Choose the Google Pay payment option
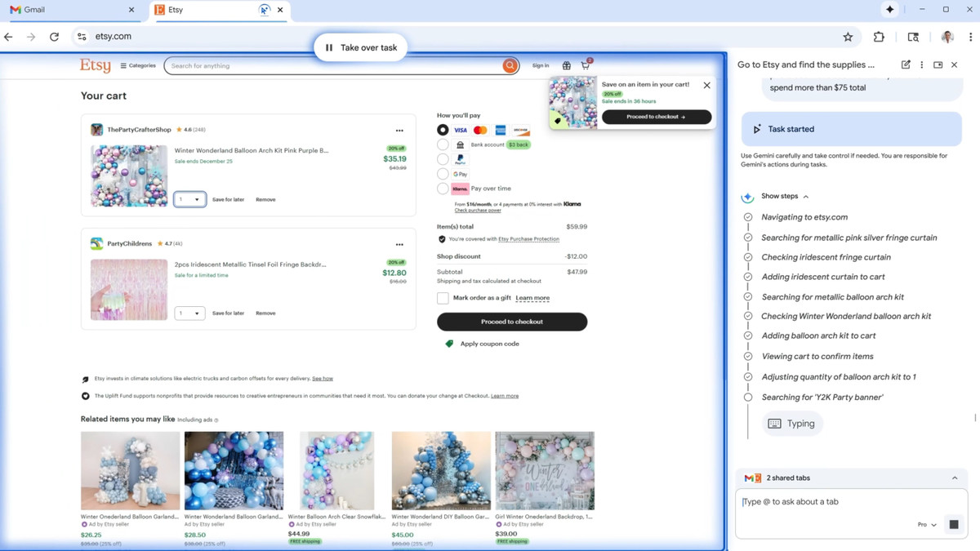 [443, 174]
